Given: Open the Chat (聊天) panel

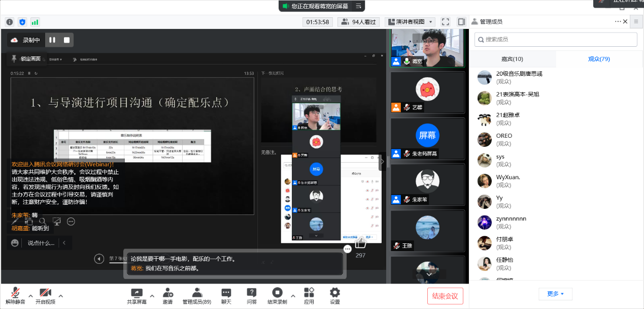Looking at the screenshot, I should pos(226,296).
